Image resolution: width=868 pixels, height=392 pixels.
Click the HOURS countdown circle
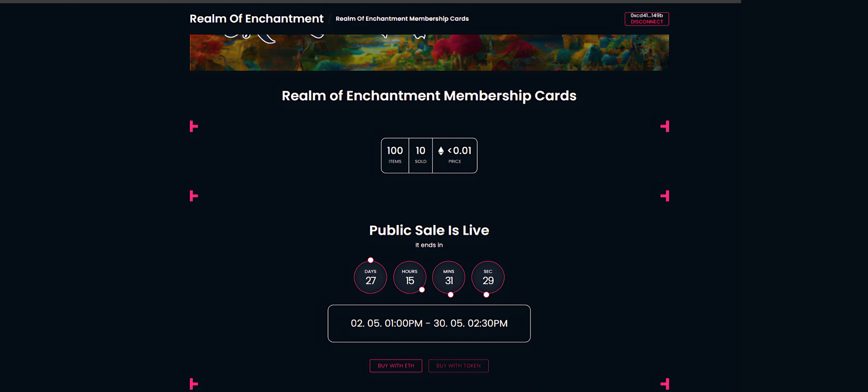pyautogui.click(x=410, y=277)
